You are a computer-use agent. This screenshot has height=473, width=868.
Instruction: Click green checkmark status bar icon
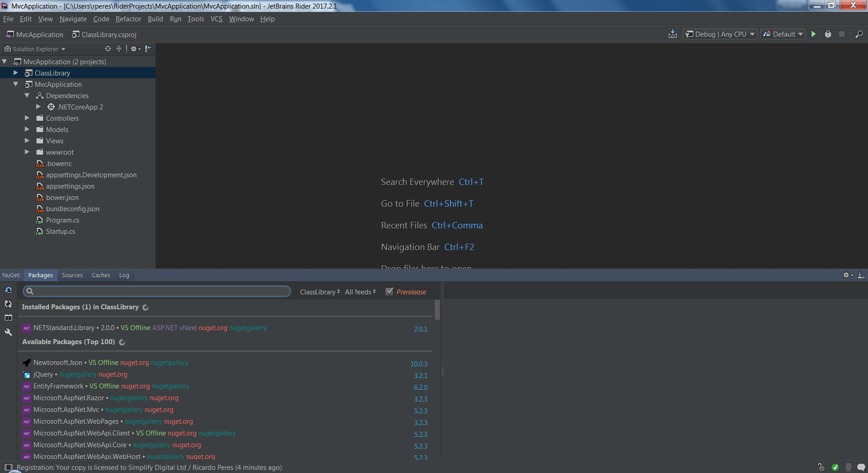[835, 468]
